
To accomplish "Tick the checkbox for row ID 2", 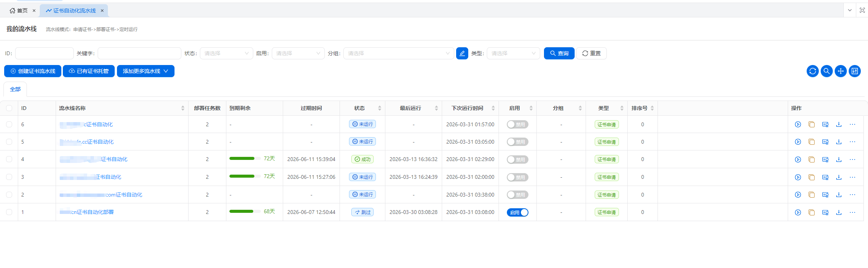I will 9,195.
